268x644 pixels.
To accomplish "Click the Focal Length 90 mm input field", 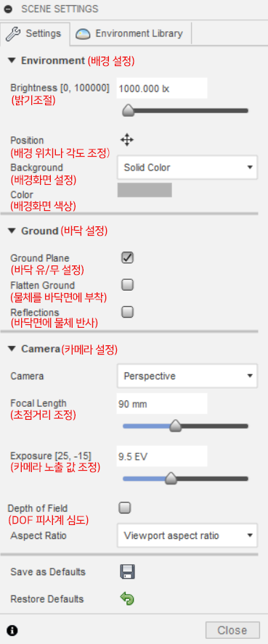I will pos(162,404).
